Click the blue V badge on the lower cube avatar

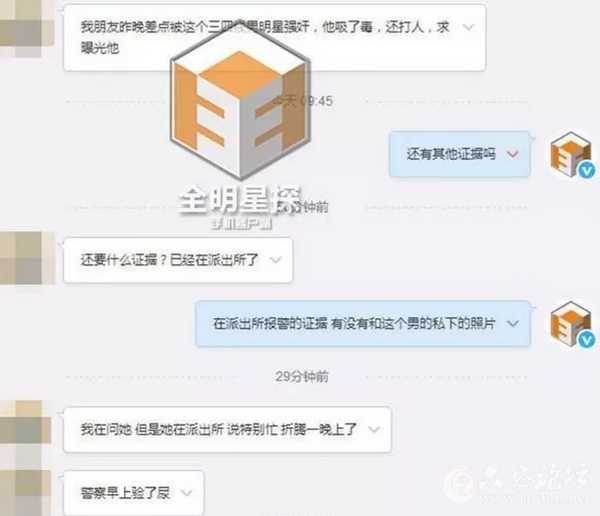[x=587, y=340]
